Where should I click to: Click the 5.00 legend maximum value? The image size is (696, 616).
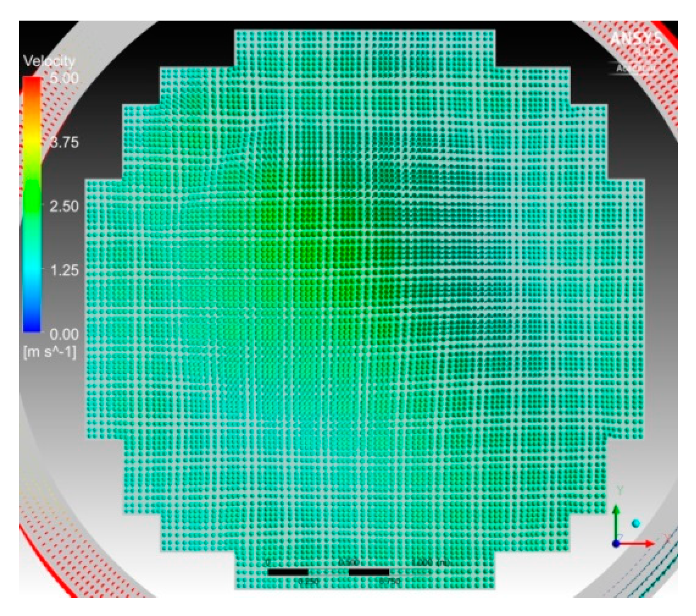(x=64, y=78)
